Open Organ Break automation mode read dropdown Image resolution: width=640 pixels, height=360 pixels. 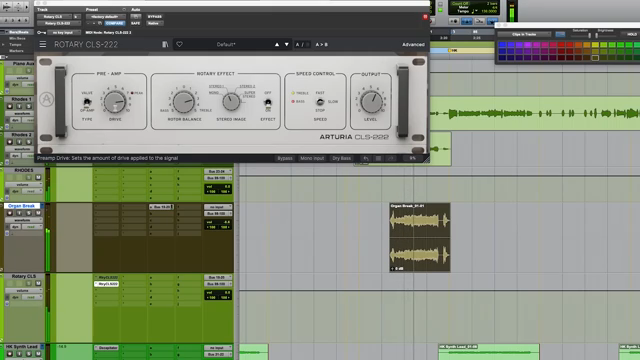(x=31, y=227)
